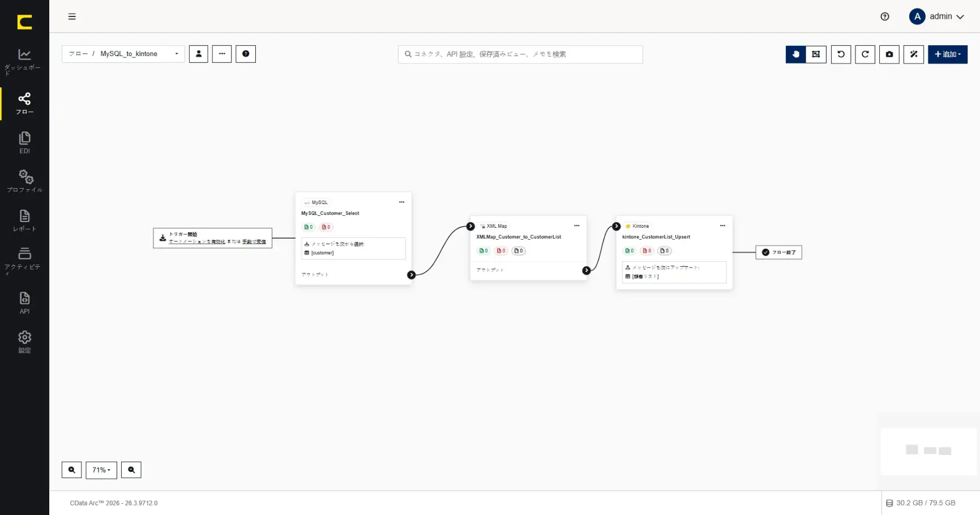Viewport: 980px width, 515px height.
Task: Open the MySQL connector type badge
Action: point(316,202)
